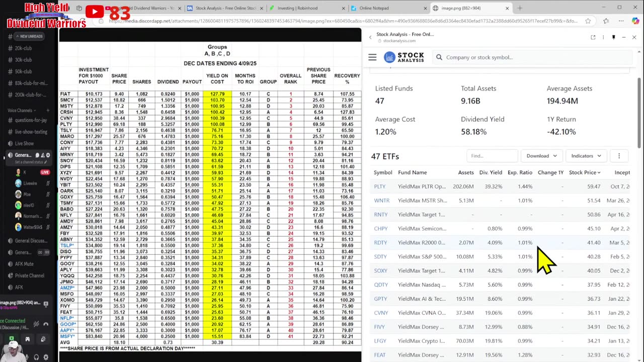Open a new browser tab
The height and width of the screenshot is (362, 644).
(520, 8)
